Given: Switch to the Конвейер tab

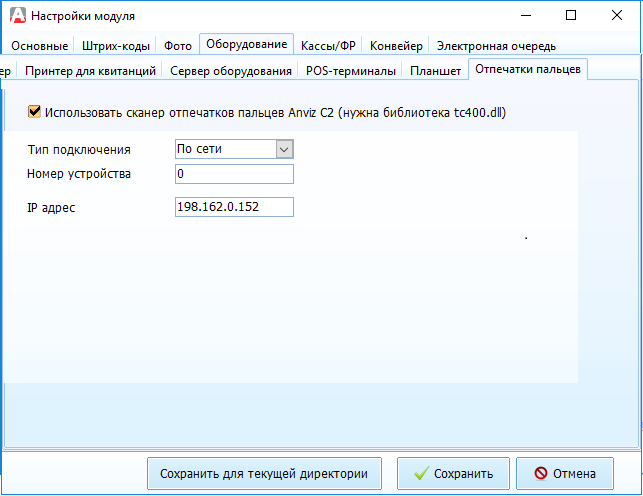Looking at the screenshot, I should point(396,46).
